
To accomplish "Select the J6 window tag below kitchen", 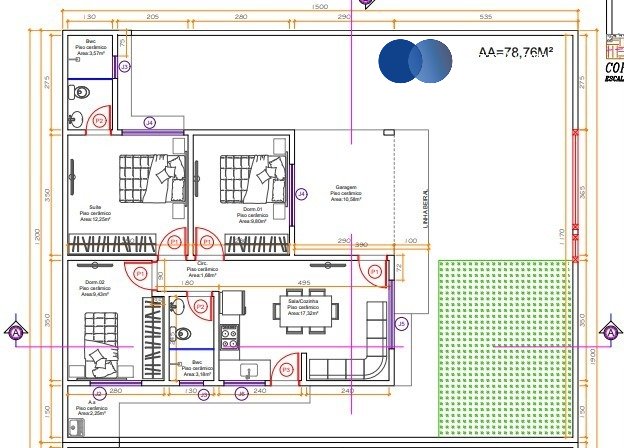I will [241, 394].
